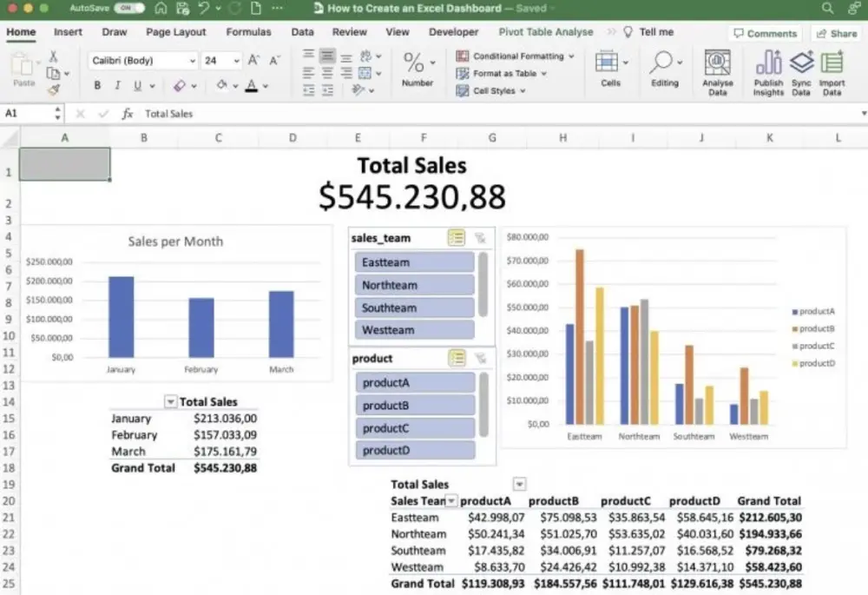Increase font size with larger A icon
Screen dimensions: 868x595
(x=253, y=60)
